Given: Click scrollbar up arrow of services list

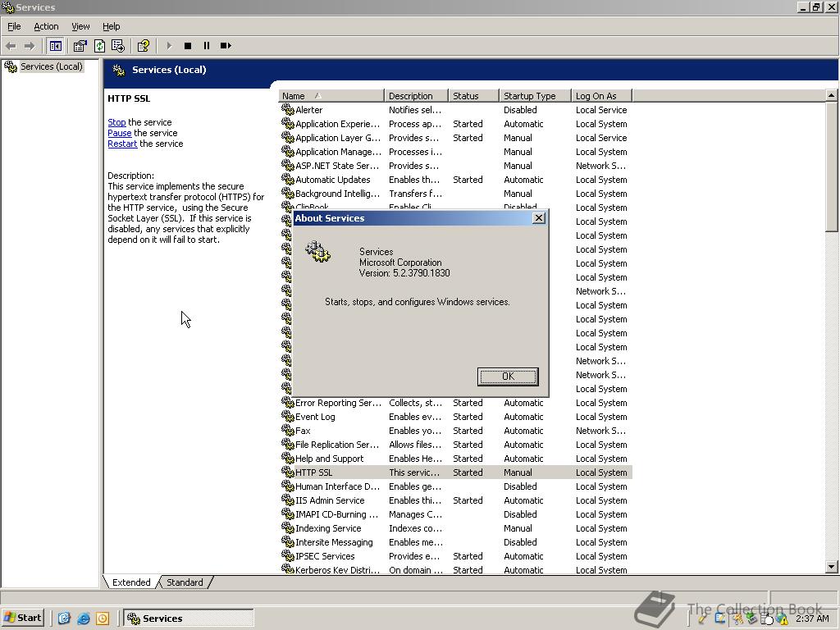Looking at the screenshot, I should [832, 95].
